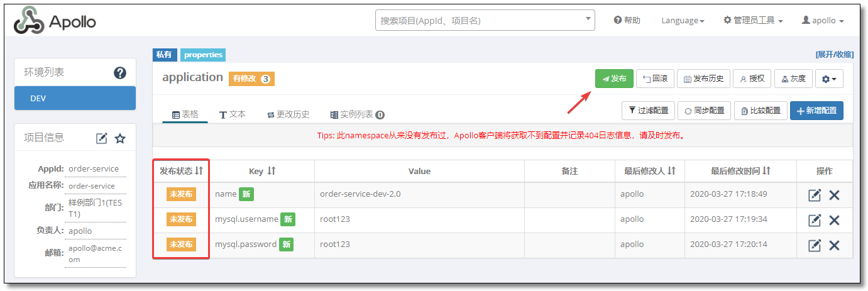Edit the mysql.password config row
The image size is (868, 291).
click(815, 245)
